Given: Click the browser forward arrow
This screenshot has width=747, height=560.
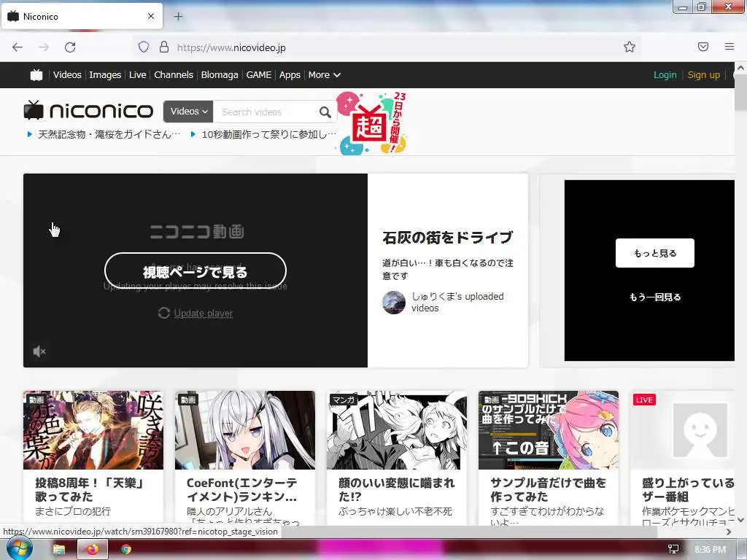Looking at the screenshot, I should 44,47.
